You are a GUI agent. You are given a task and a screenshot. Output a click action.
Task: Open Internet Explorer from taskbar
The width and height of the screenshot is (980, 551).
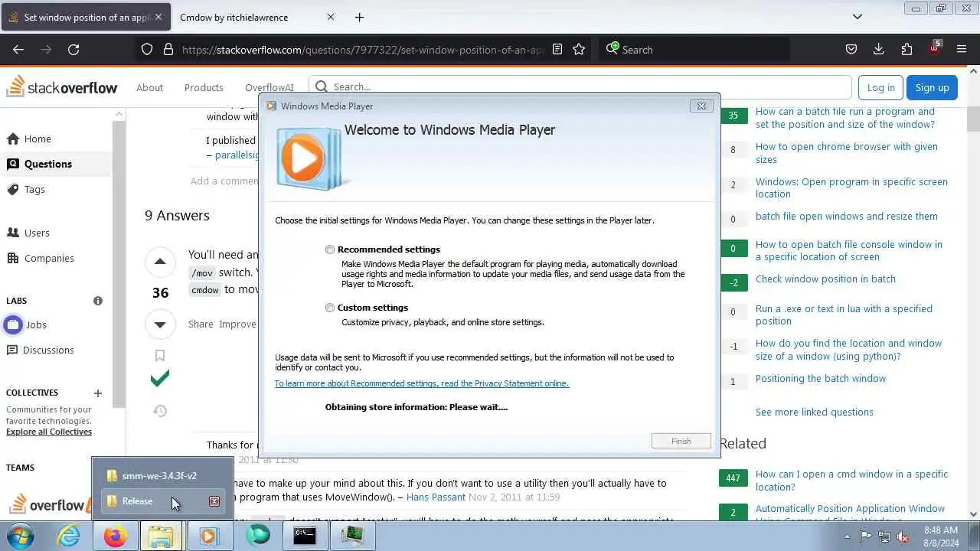click(x=69, y=536)
